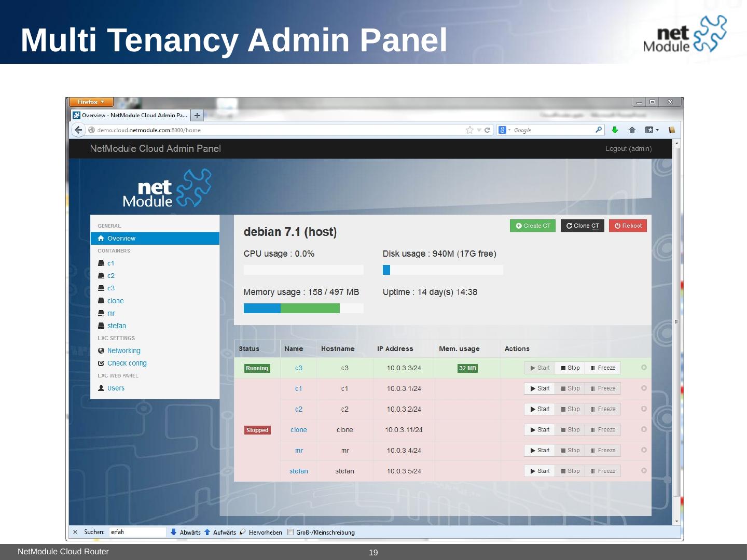The width and height of the screenshot is (747, 560).
Task: Click the Memory usage progress bar
Action: pyautogui.click(x=303, y=308)
